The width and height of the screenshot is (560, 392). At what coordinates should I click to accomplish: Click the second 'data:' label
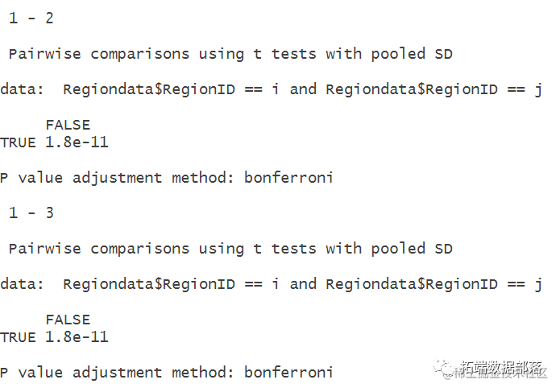pos(22,284)
